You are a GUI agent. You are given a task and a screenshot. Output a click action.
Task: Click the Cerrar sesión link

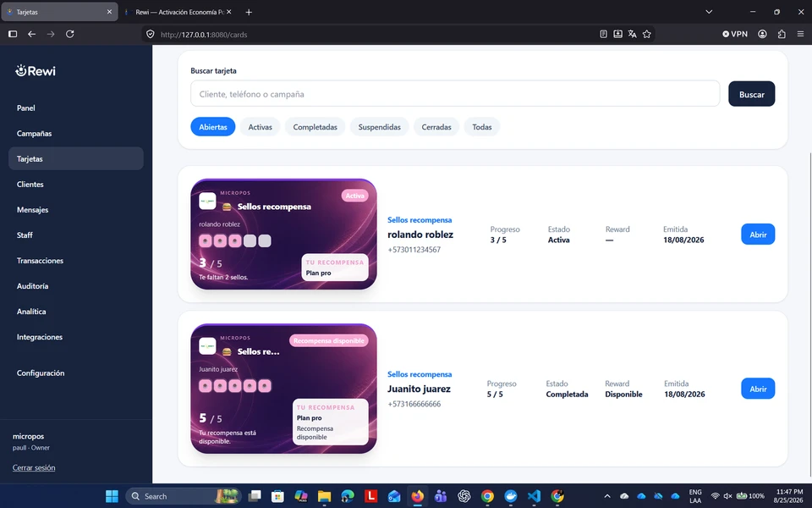[34, 467]
